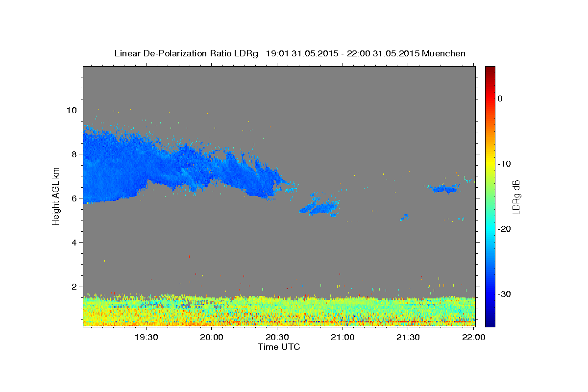The width and height of the screenshot is (588, 392).
Task: Click the 22:00 time tick label
Action: [x=474, y=337]
